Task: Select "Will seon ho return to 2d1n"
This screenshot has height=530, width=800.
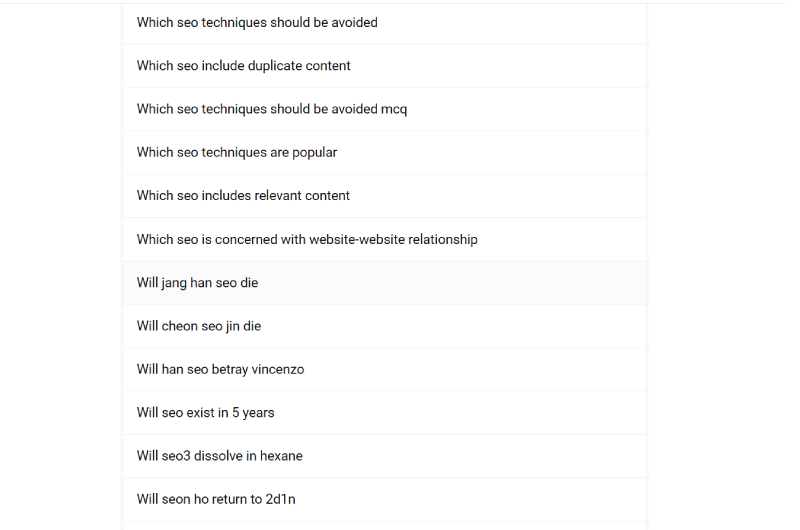Action: pyautogui.click(x=385, y=499)
